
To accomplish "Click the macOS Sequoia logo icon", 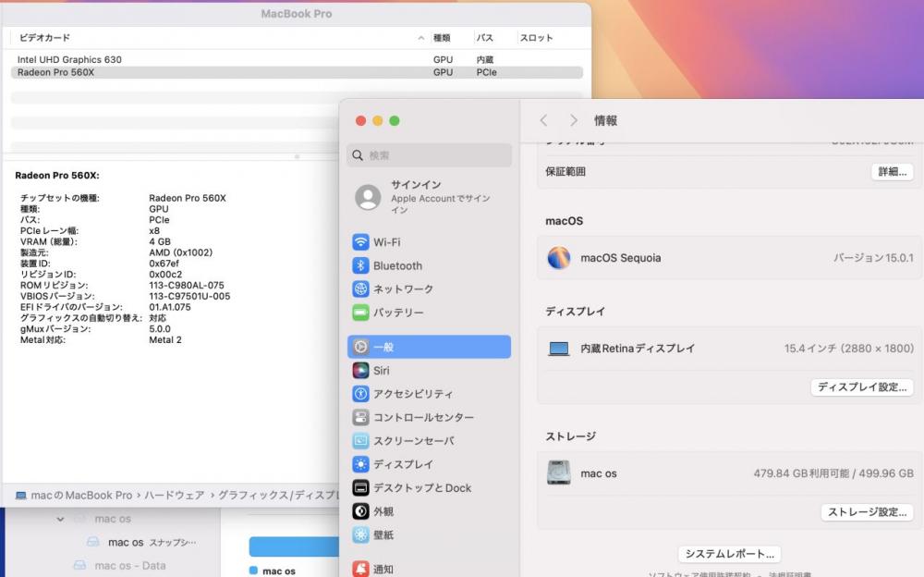I will 559,258.
